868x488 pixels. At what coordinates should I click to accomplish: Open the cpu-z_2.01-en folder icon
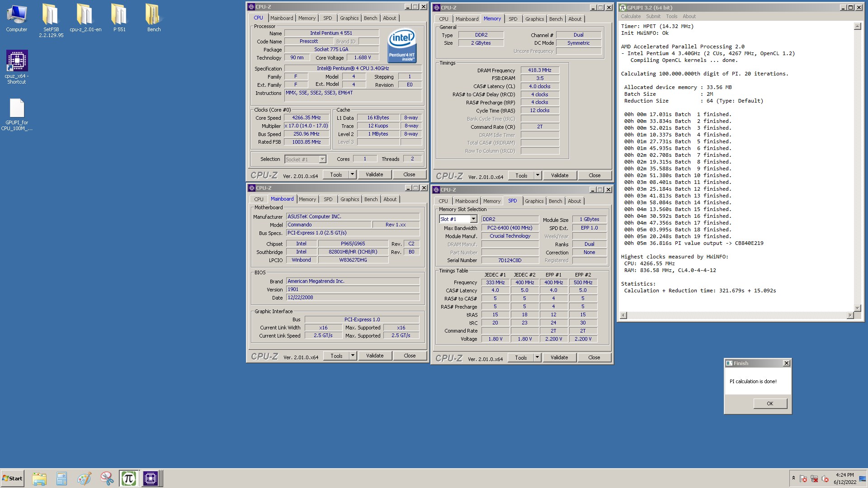coord(85,18)
